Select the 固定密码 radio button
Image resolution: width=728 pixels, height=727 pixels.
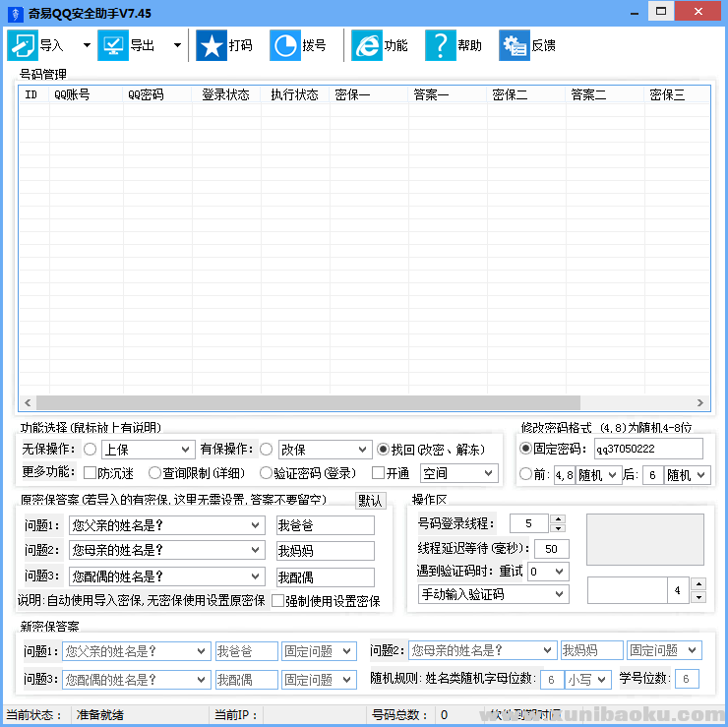tap(525, 449)
